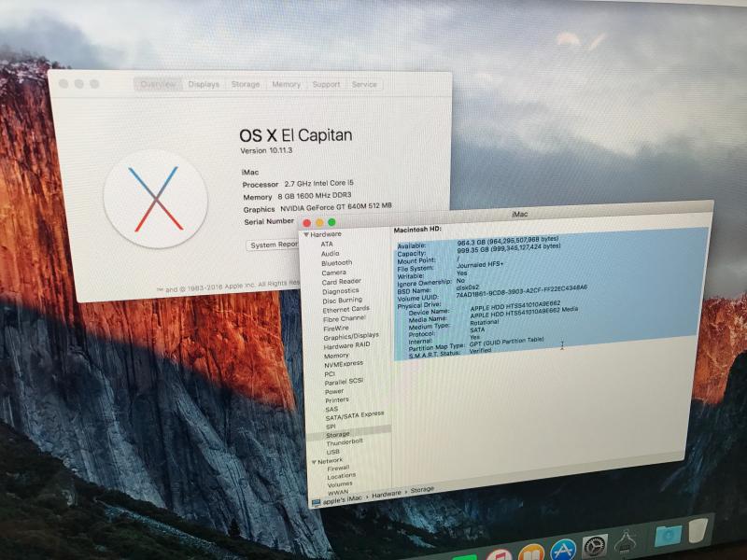The width and height of the screenshot is (747, 560).
Task: Click the "Capacity:" value 999.35 GB
Action: (508, 248)
